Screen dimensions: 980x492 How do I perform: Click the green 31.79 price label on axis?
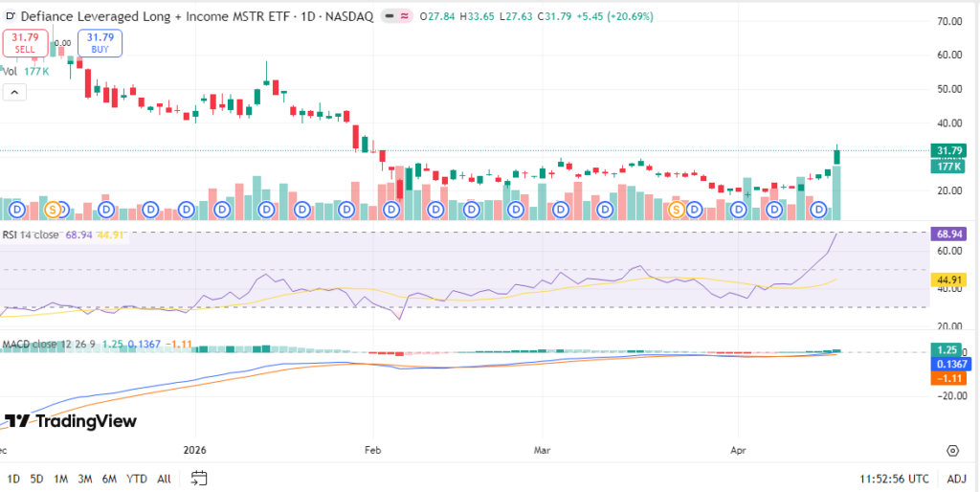[x=947, y=150]
